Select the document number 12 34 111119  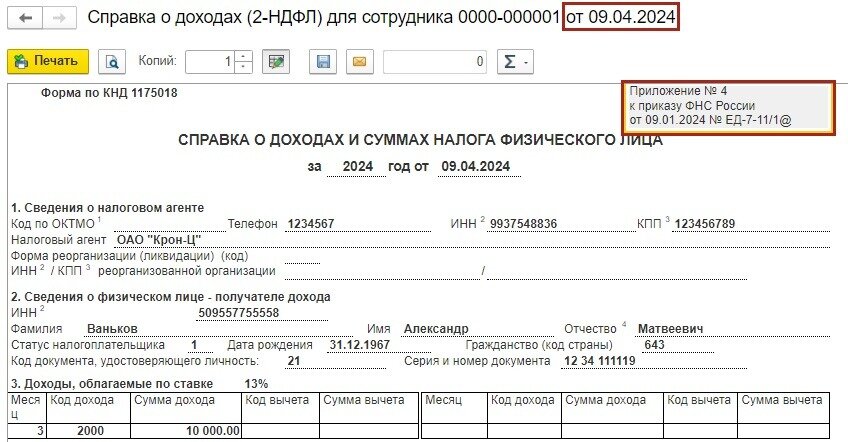coord(600,361)
